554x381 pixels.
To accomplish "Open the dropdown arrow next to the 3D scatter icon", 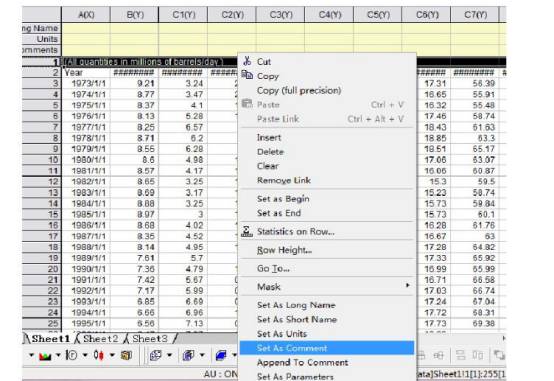I will (x=169, y=354).
